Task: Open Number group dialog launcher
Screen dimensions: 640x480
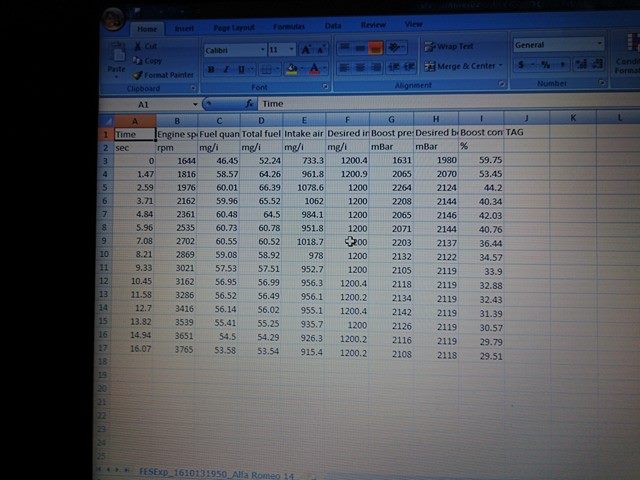Action: point(602,82)
